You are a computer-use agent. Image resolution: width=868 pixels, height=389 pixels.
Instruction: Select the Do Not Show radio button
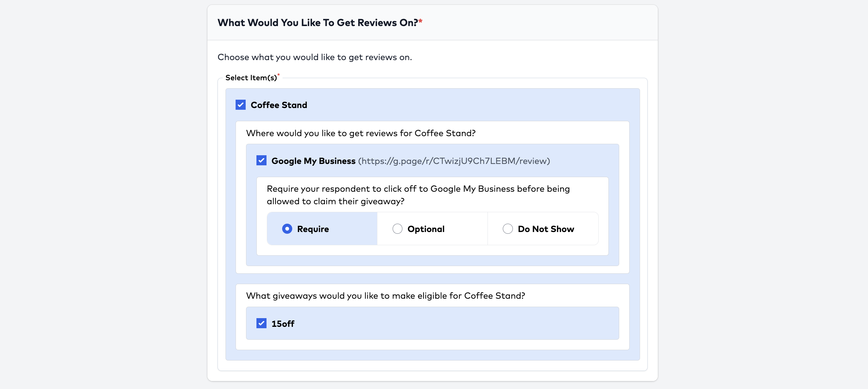[508, 229]
